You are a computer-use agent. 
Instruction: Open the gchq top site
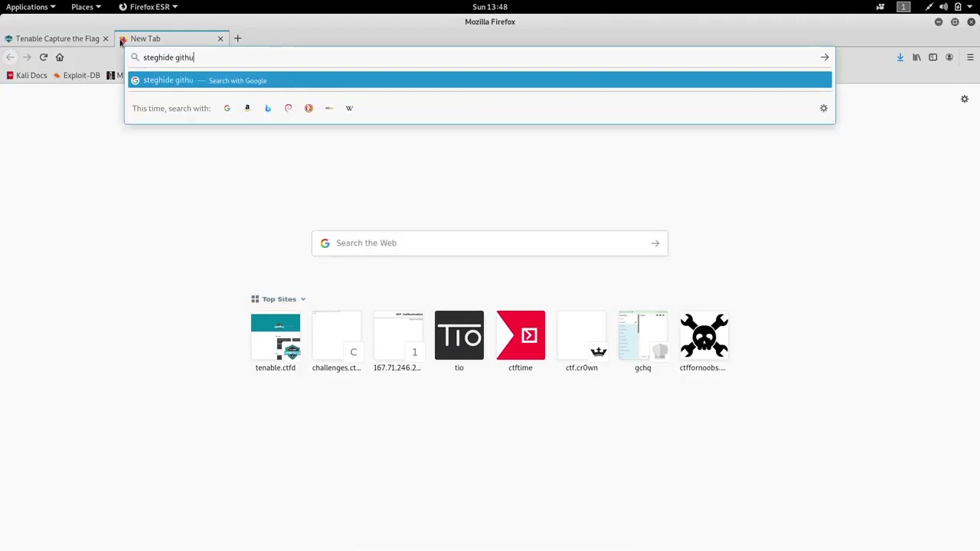click(x=643, y=341)
